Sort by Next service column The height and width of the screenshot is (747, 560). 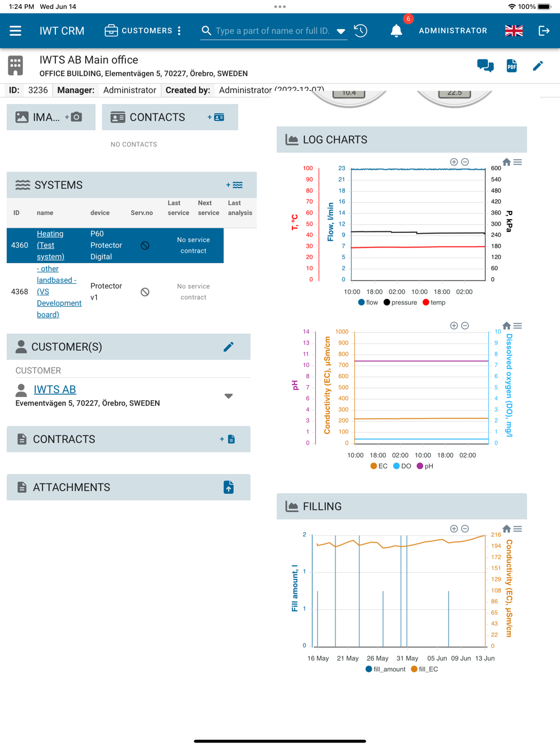[208, 208]
